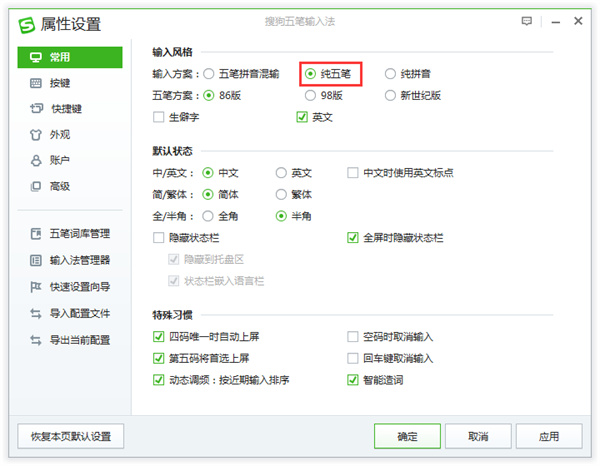
Task: Toggle 全屏时隐藏状态栏 checkbox
Action: (x=353, y=238)
